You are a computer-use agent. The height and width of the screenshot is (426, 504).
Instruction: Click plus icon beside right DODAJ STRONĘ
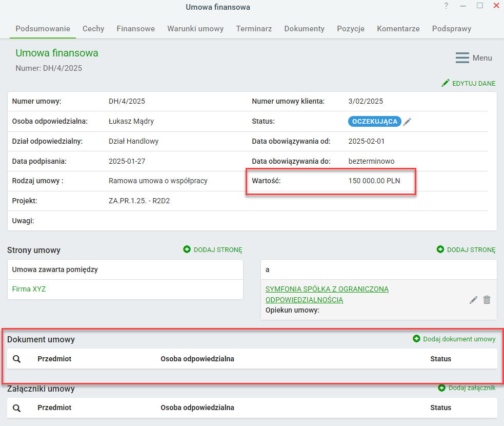pyautogui.click(x=440, y=249)
